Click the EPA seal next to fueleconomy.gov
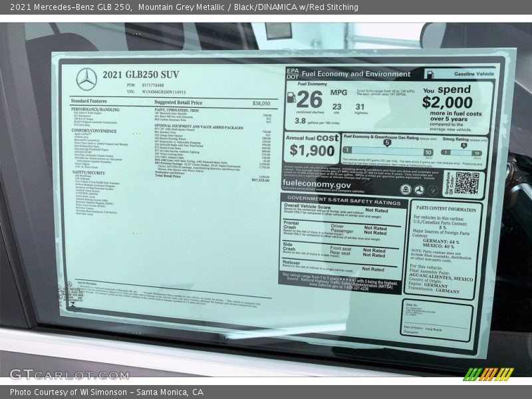This screenshot has height=399, width=532. click(x=406, y=190)
